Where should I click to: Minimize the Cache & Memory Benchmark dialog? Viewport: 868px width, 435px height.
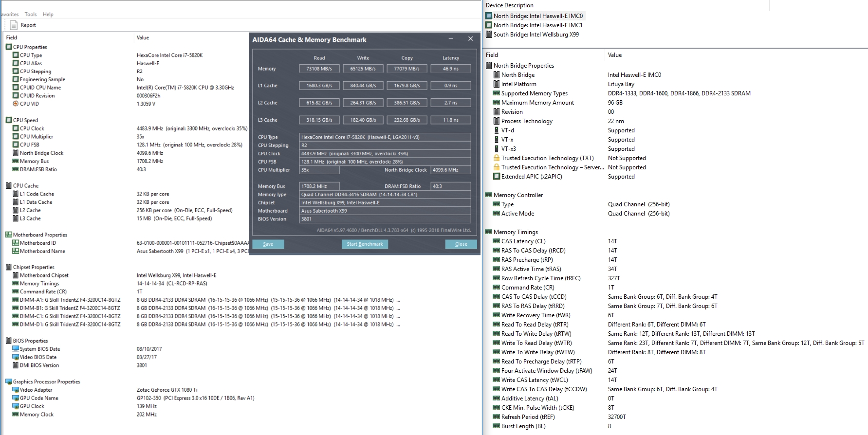tap(451, 39)
